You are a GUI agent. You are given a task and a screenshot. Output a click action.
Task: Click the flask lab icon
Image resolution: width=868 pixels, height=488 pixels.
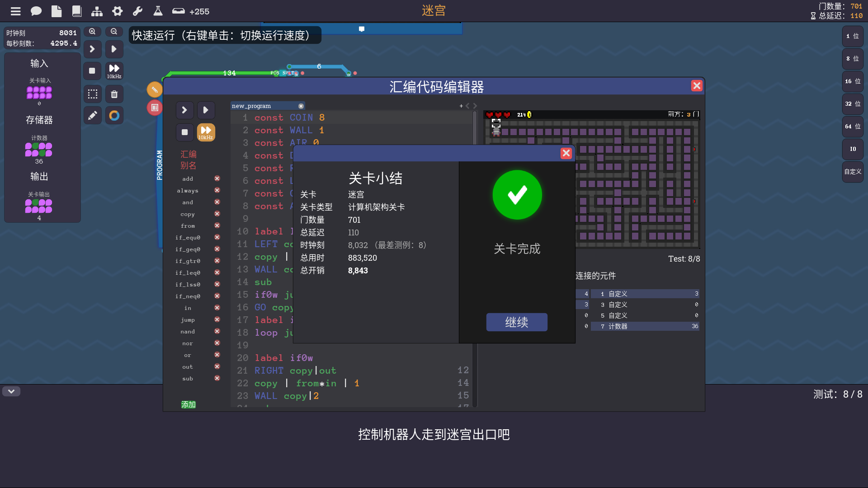pyautogui.click(x=158, y=11)
